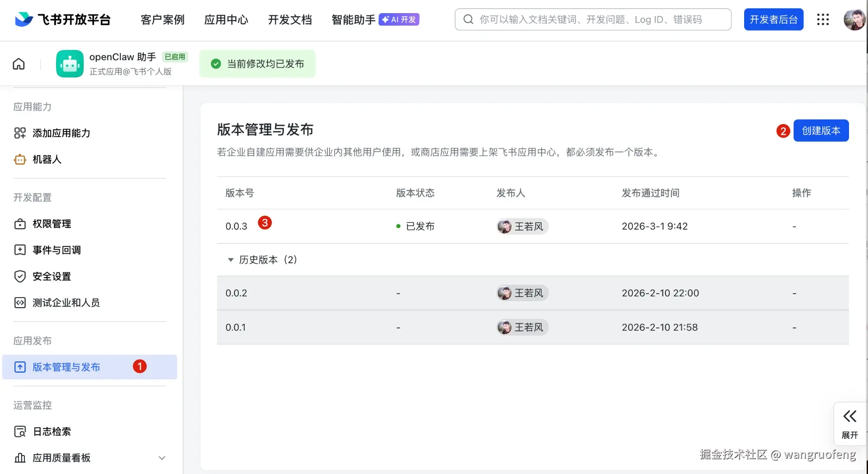Screen dimensions: 868x474
Task: Open the nine-dot apps grid
Action: (823, 19)
